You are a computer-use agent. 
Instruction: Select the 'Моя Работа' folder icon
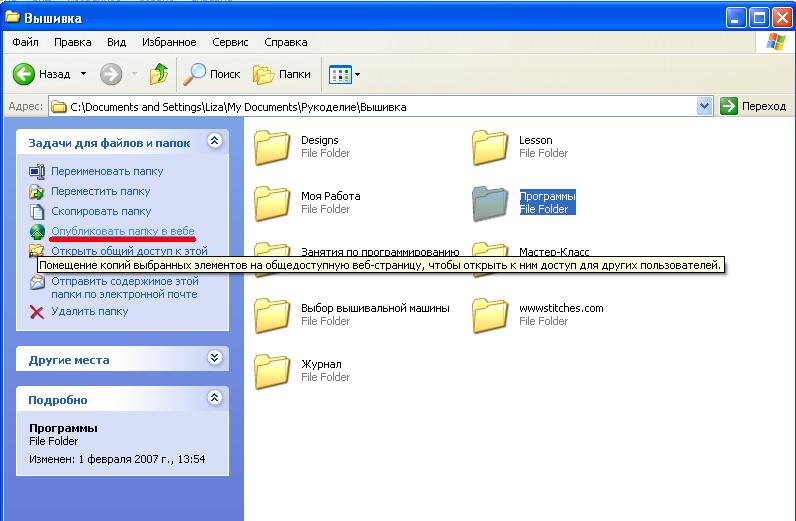(x=272, y=203)
